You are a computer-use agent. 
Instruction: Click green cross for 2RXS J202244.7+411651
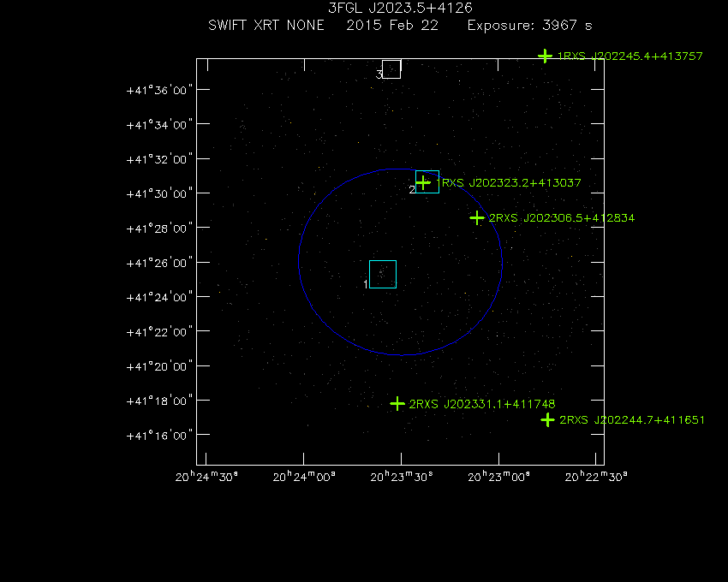(548, 420)
